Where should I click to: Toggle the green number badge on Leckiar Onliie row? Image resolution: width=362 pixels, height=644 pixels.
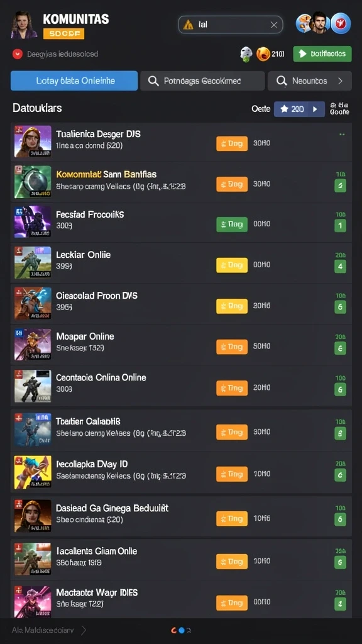(340, 267)
